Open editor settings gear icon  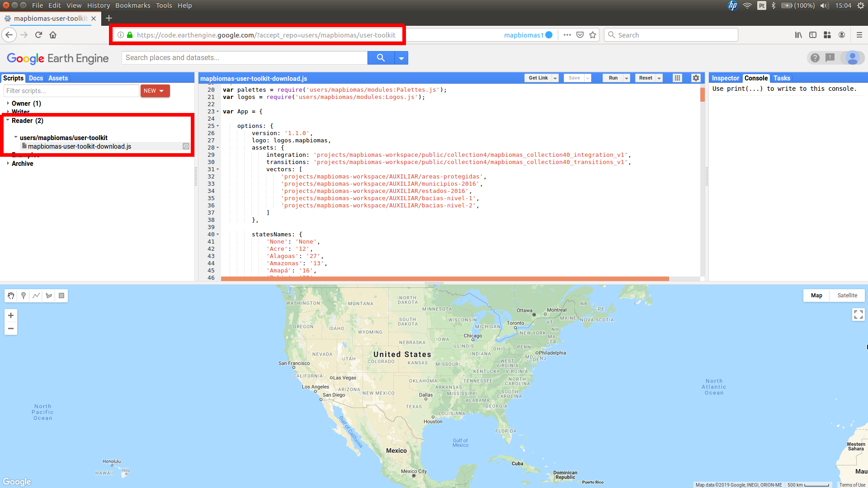696,78
